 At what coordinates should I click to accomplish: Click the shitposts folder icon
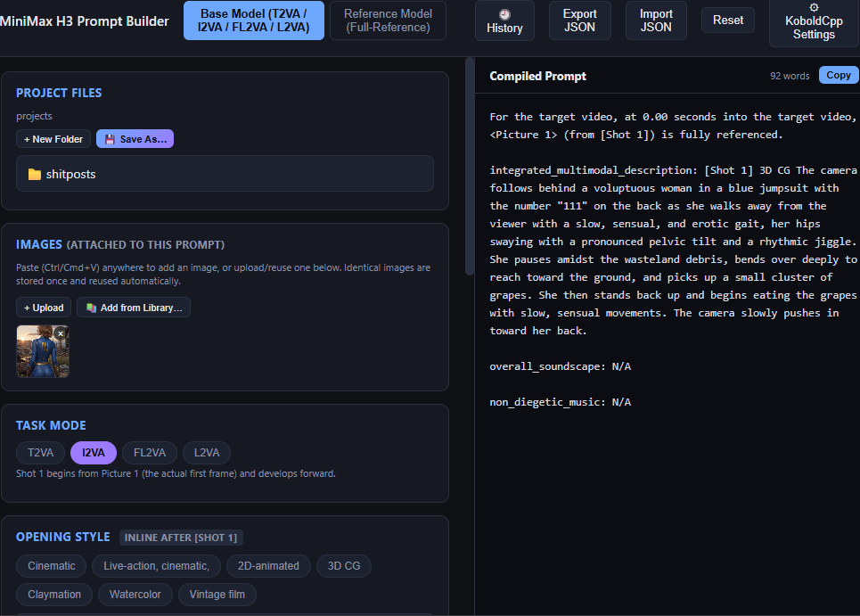[35, 175]
